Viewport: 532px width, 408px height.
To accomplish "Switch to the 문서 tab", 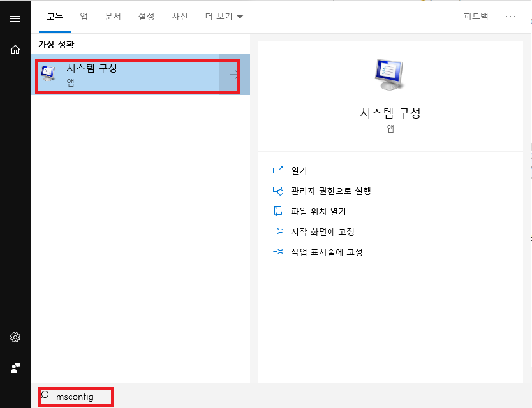I will [113, 17].
